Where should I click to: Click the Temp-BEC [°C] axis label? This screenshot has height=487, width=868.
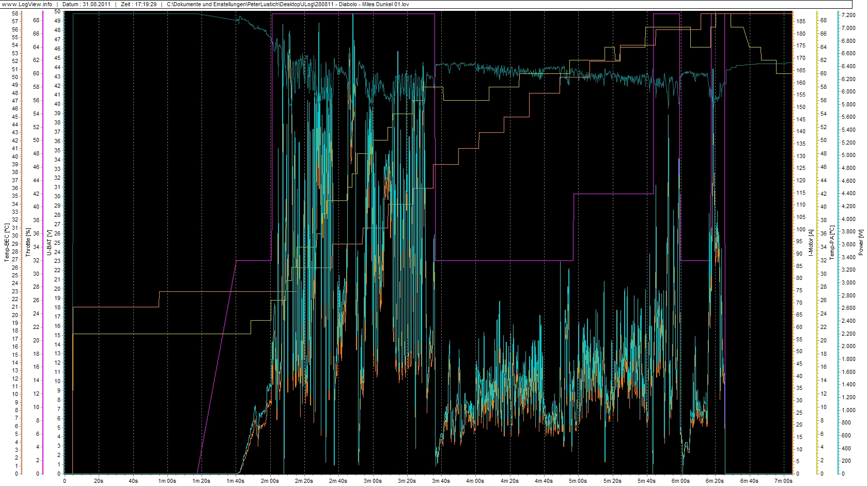pyautogui.click(x=7, y=243)
